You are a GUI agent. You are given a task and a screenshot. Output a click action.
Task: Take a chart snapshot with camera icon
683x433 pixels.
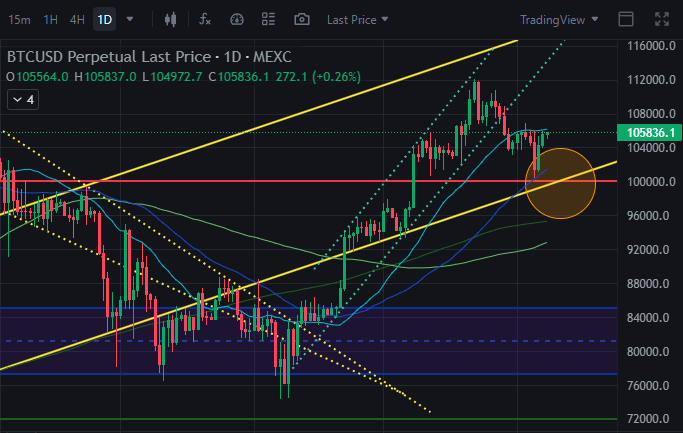coord(301,19)
